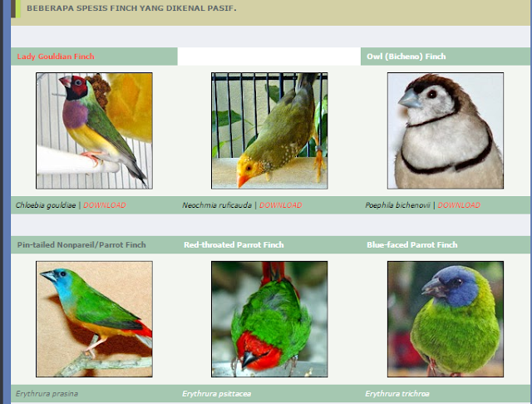Viewport: 532px width, 404px height.
Task: Click the Neochmia ruficauda star finch photo
Action: [269, 131]
